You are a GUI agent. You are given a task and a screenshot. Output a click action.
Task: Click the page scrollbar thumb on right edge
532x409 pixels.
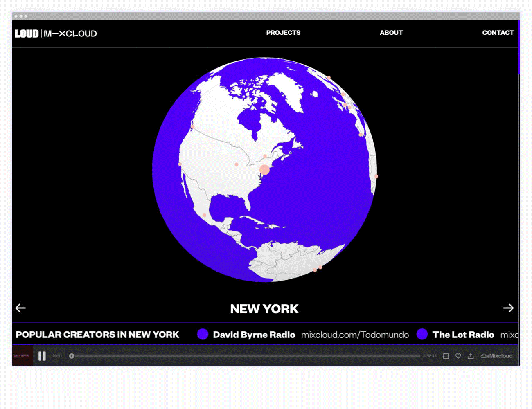tap(519, 47)
